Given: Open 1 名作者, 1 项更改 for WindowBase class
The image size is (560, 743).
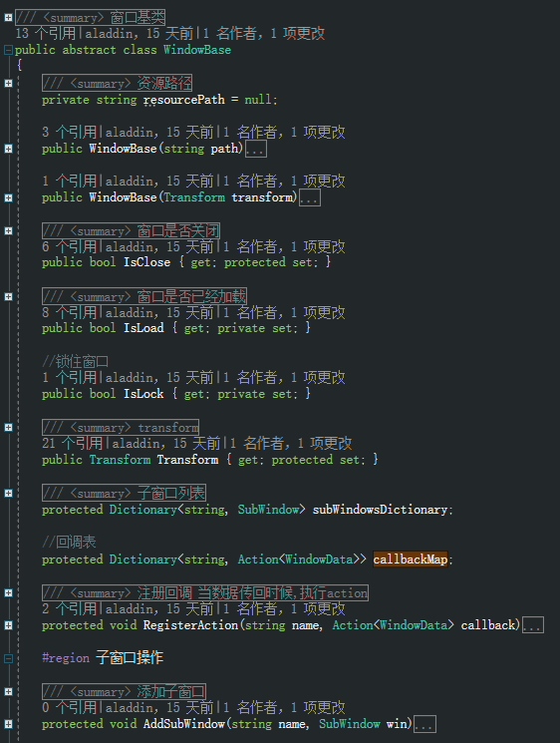Looking at the screenshot, I should tap(264, 33).
